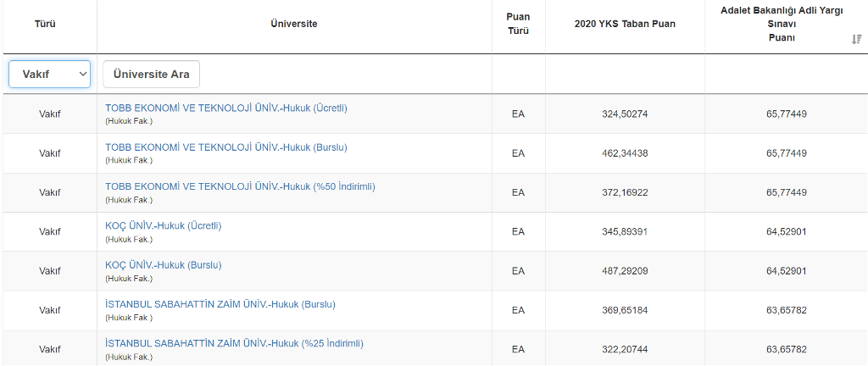Open TOBB Ekonomi Hukuk (Ücretli) link
The height and width of the screenshot is (366, 868).
click(x=226, y=108)
